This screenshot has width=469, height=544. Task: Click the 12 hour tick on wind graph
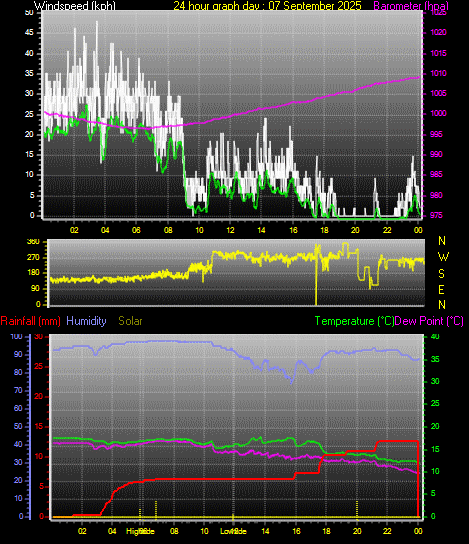pyautogui.click(x=230, y=230)
